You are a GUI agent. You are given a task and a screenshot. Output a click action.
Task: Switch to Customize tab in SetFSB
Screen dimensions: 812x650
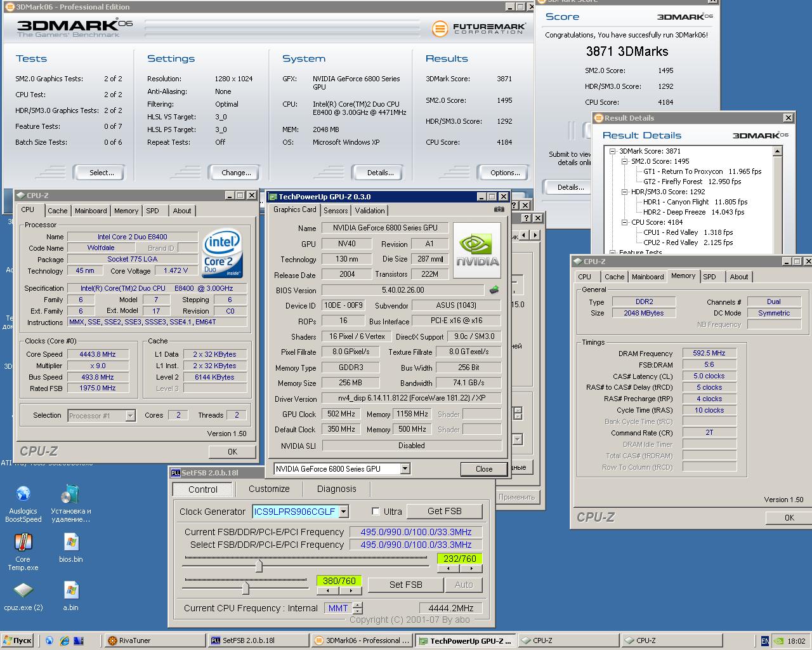tap(269, 489)
